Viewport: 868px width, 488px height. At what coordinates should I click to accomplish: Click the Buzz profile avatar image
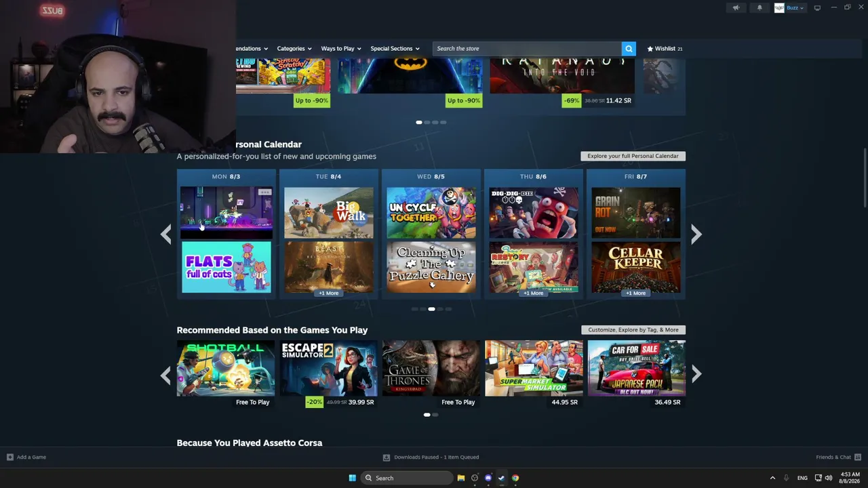(779, 8)
